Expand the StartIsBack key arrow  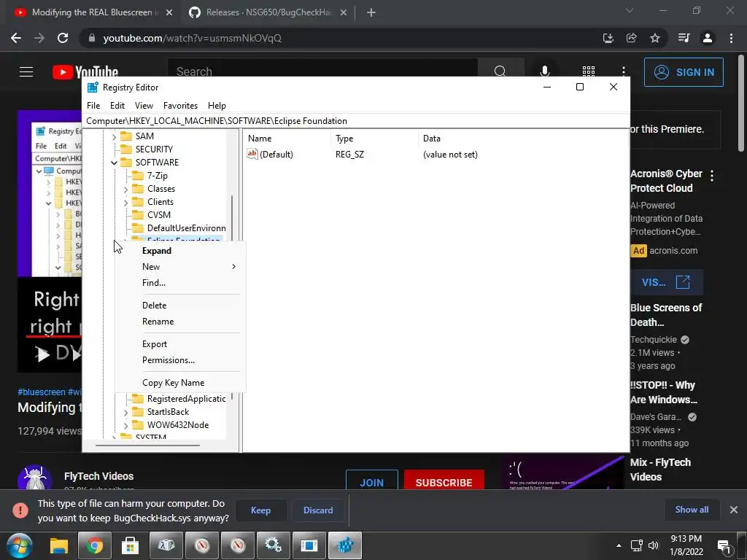point(125,413)
